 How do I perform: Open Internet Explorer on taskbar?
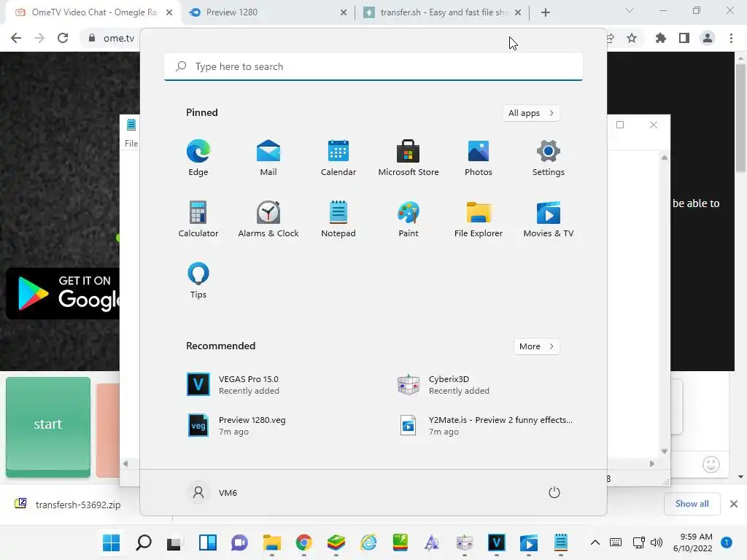(x=368, y=542)
